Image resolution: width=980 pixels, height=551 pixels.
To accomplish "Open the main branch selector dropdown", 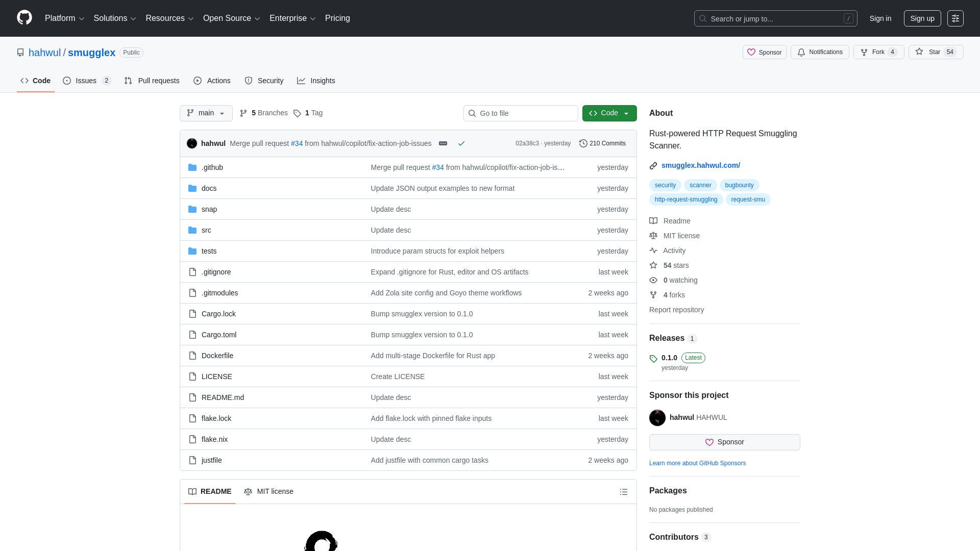I will click(x=206, y=113).
